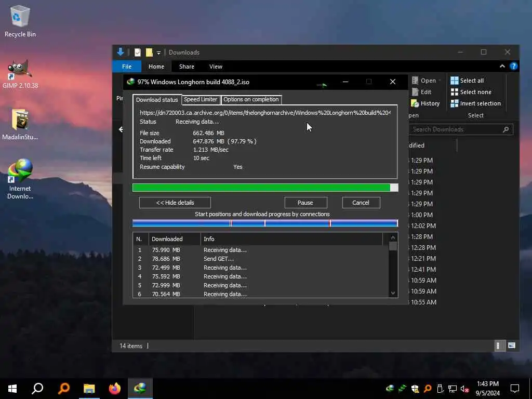Image resolution: width=532 pixels, height=399 pixels.
Task: Click the Hide details button
Action: click(x=175, y=203)
